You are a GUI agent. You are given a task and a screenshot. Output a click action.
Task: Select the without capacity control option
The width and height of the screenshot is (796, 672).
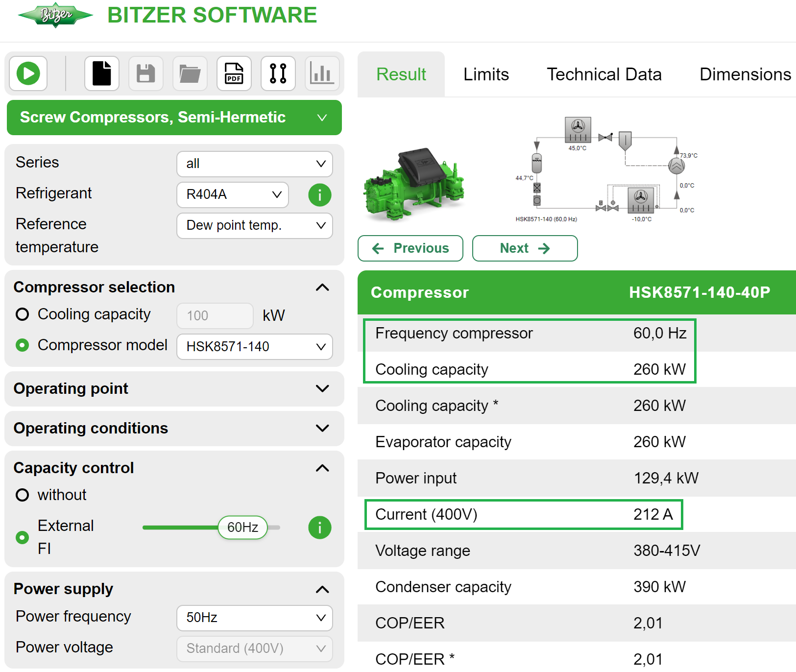point(22,495)
